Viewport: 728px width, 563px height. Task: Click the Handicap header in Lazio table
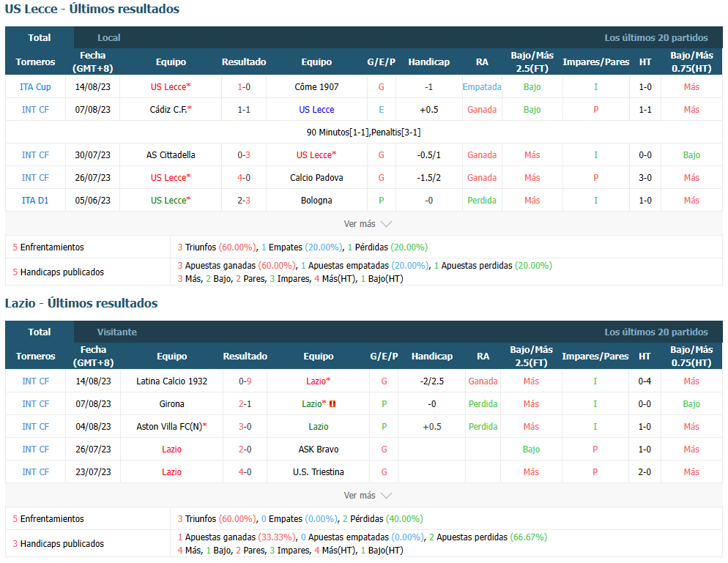point(432,356)
